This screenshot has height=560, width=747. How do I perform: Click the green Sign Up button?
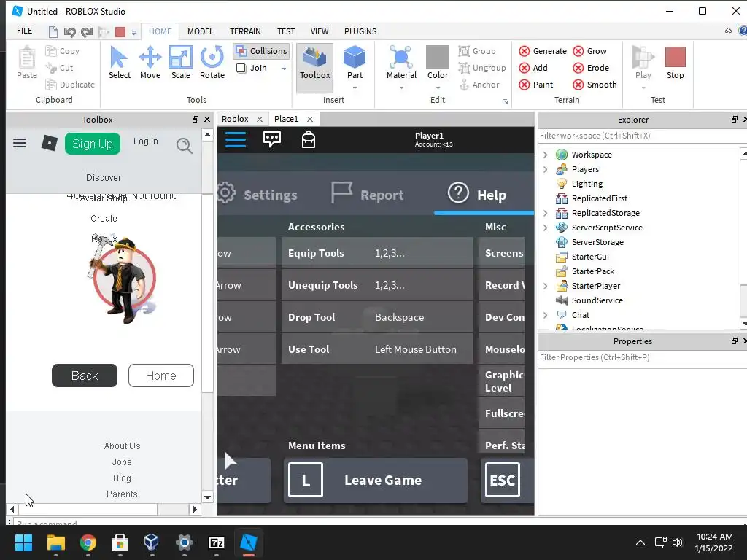tap(93, 144)
